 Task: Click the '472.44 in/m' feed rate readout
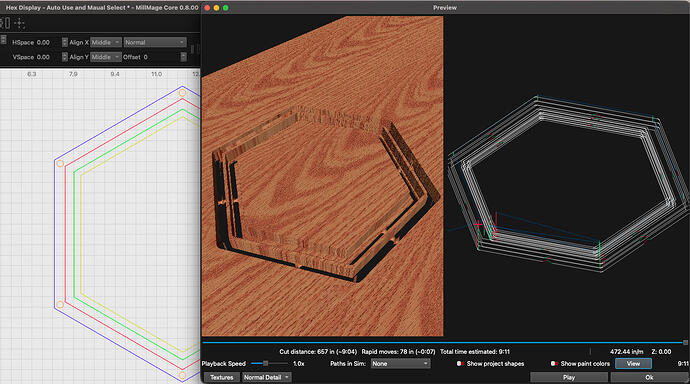coord(627,352)
